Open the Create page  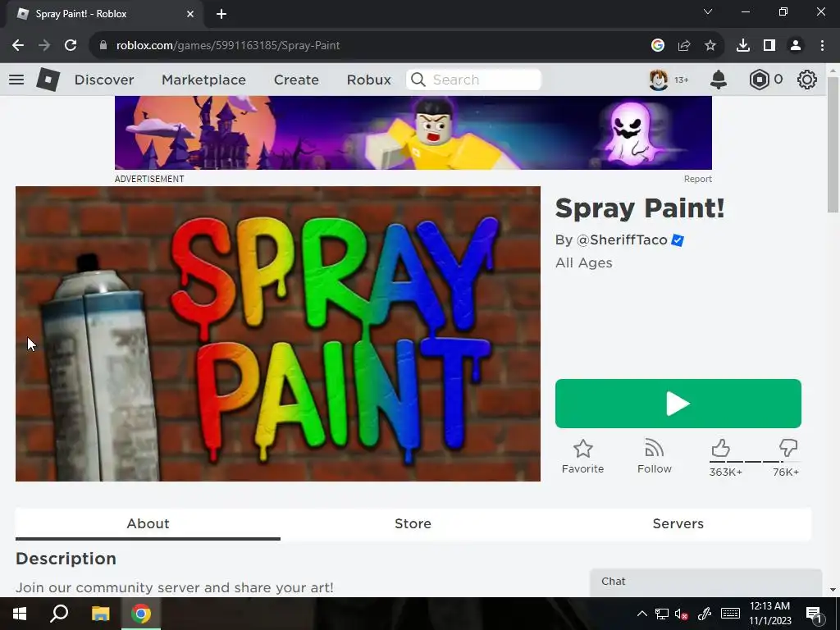tap(296, 80)
